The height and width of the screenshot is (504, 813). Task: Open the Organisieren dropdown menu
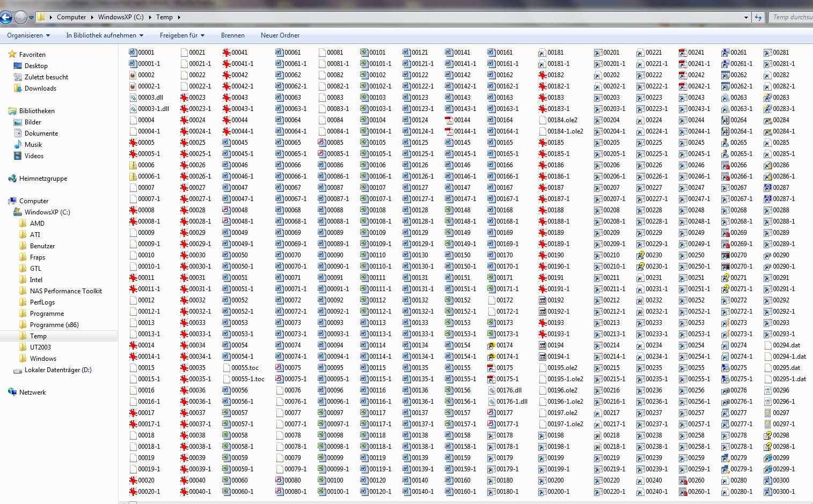pos(28,35)
